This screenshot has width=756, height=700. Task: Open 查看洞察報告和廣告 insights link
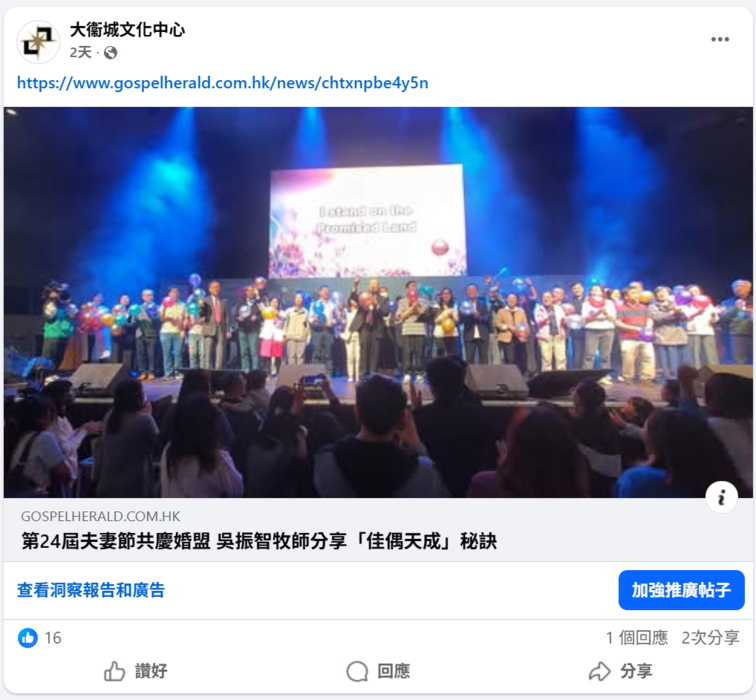(x=91, y=590)
